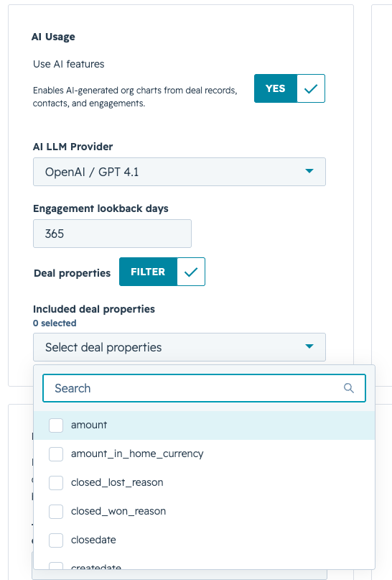The image size is (392, 580).
Task: Toggle the Deal properties FILTER switch
Action: pos(162,272)
